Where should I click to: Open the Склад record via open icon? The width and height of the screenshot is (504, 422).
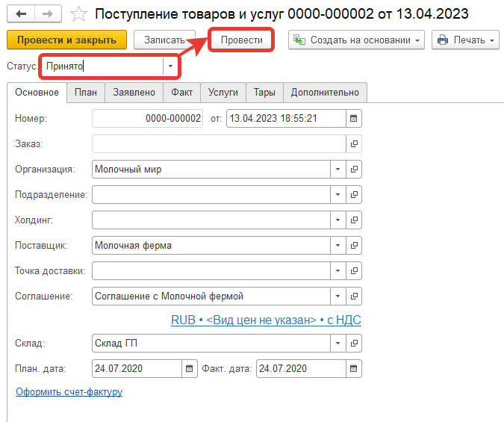(x=355, y=344)
